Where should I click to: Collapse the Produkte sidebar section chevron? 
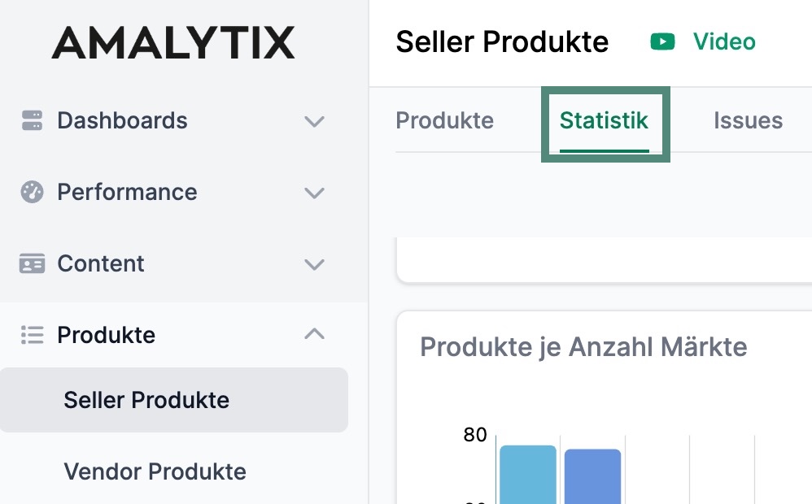(x=314, y=334)
